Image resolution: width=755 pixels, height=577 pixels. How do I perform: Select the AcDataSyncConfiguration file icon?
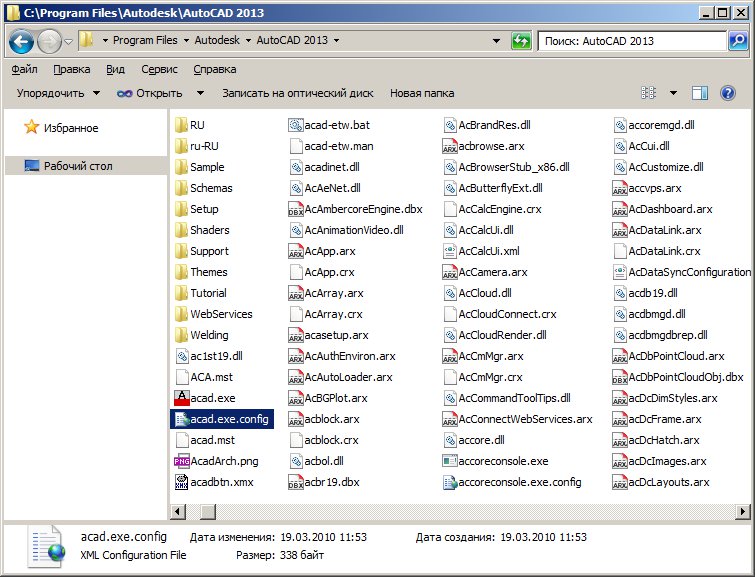620,272
